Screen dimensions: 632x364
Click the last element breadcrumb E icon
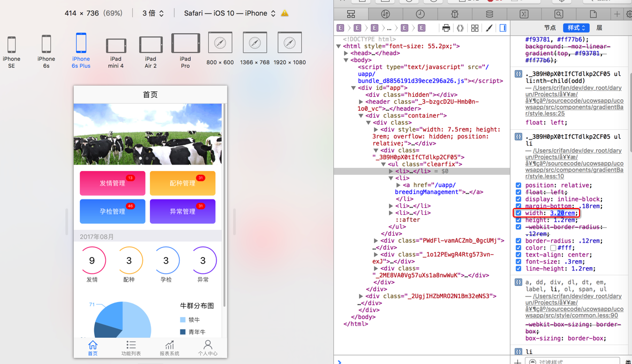tap(422, 28)
